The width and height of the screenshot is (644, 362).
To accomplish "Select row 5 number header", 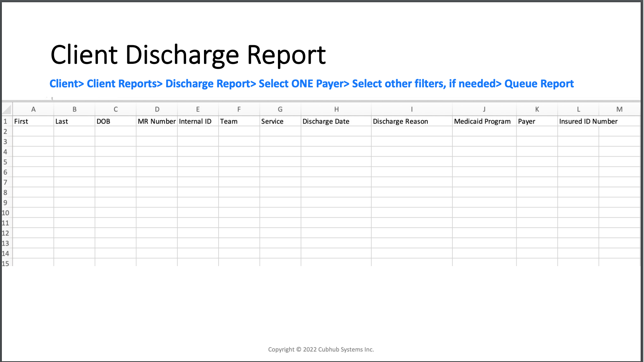I will point(7,162).
